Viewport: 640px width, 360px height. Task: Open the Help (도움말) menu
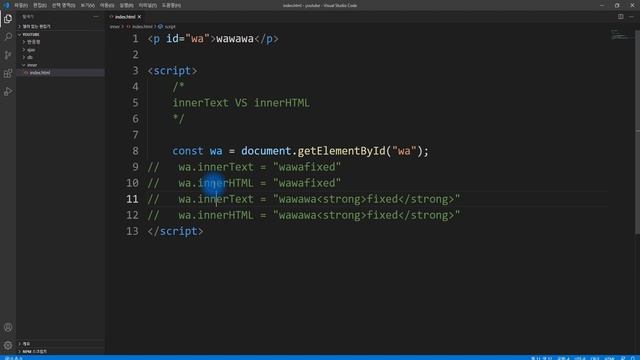pos(171,5)
